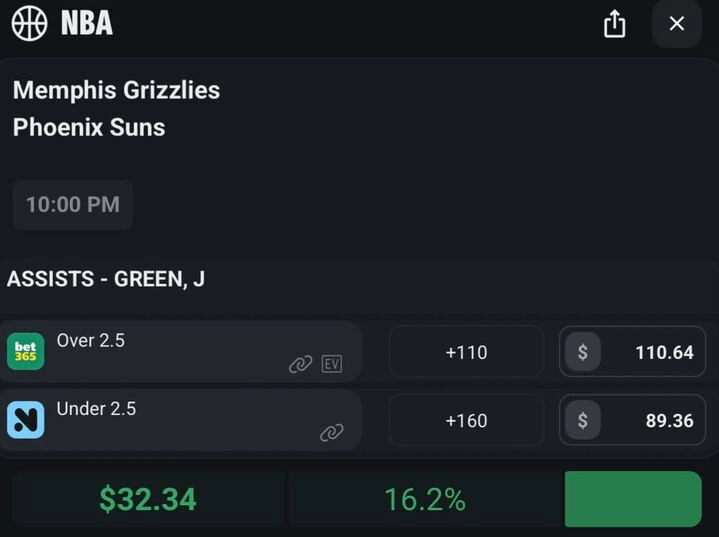Select the +160 odds box

click(x=466, y=420)
